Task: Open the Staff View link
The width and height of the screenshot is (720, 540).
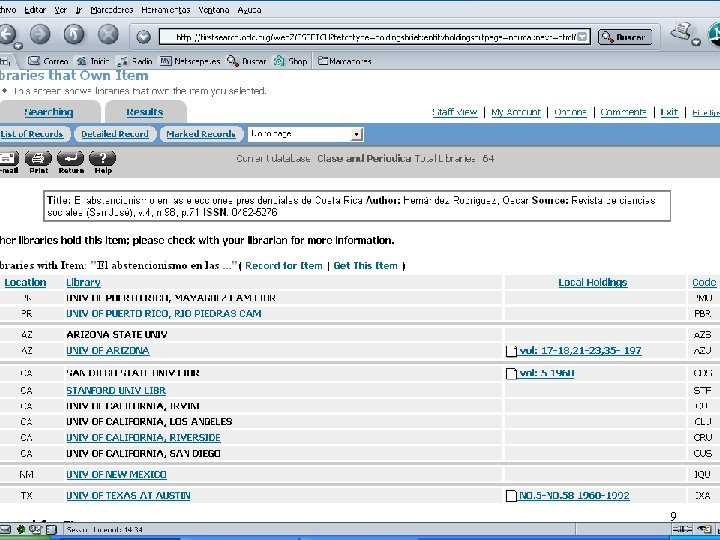Action: pyautogui.click(x=455, y=112)
